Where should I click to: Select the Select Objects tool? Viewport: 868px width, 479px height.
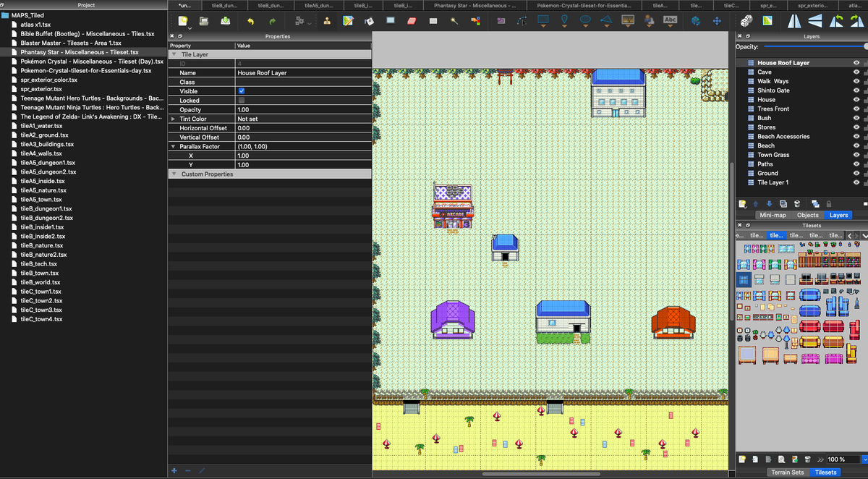501,21
